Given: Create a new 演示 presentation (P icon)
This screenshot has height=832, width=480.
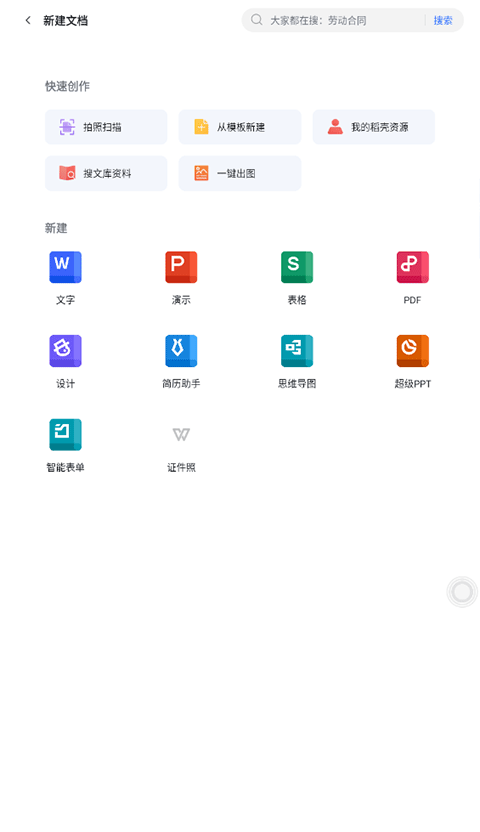Looking at the screenshot, I should 181,278.
